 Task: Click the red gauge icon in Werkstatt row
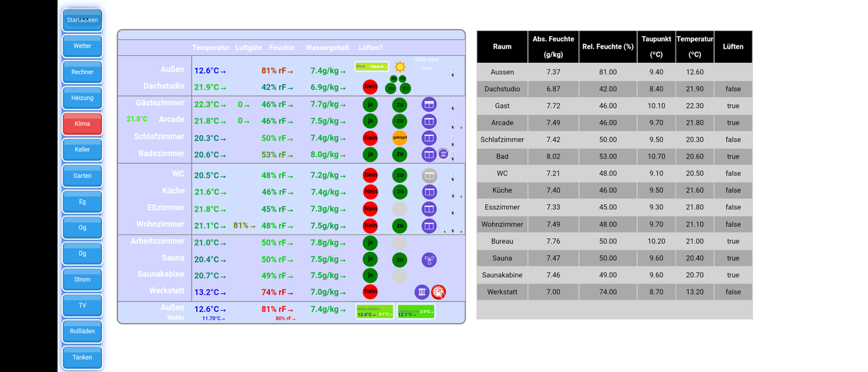[438, 292]
